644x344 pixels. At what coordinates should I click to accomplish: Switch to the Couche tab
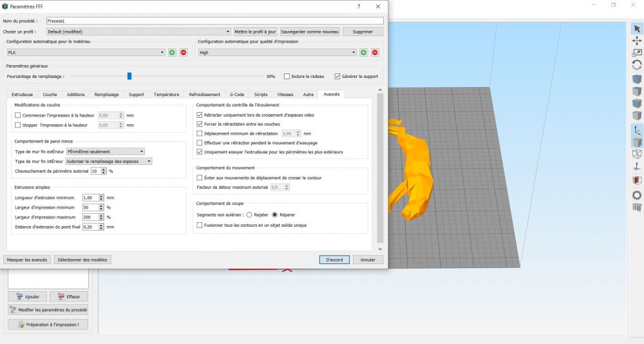pyautogui.click(x=50, y=95)
